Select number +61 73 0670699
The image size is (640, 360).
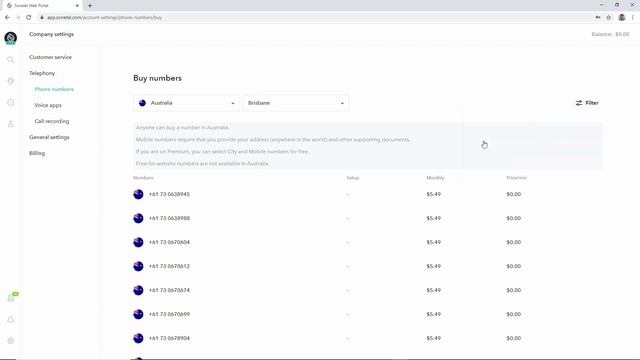pyautogui.click(x=169, y=314)
